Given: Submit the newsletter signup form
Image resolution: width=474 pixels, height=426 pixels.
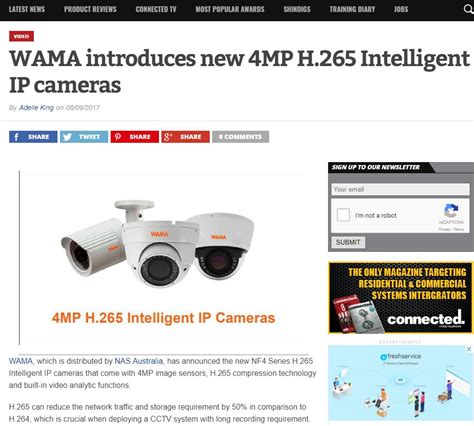Looking at the screenshot, I should click(x=348, y=242).
